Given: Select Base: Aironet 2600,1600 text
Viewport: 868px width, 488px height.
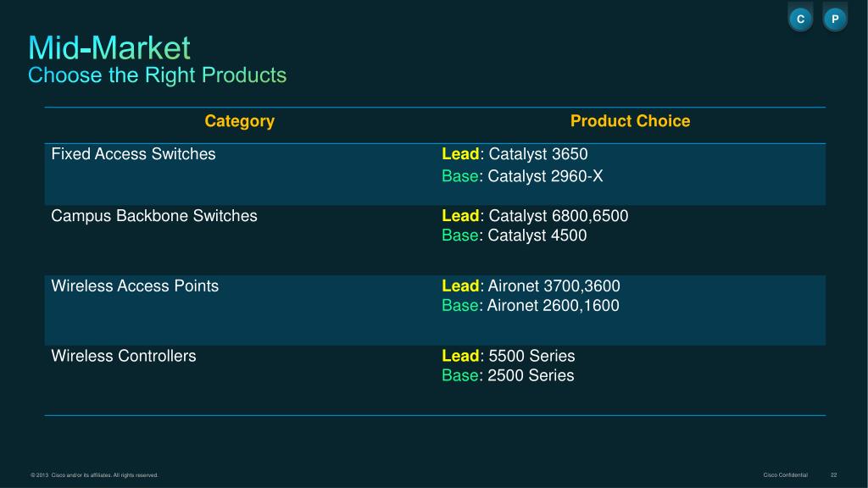Looking at the screenshot, I should pos(531,305).
